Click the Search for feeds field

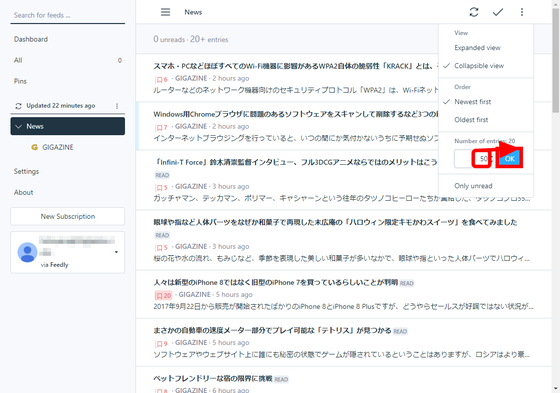(x=68, y=15)
